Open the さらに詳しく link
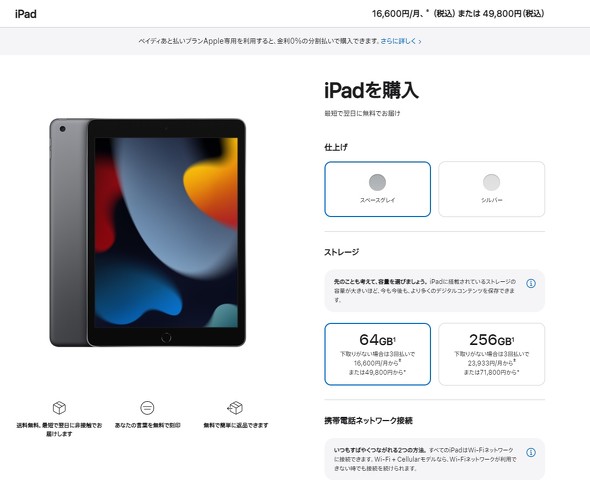Image resolution: width=590 pixels, height=480 pixels. [x=398, y=41]
